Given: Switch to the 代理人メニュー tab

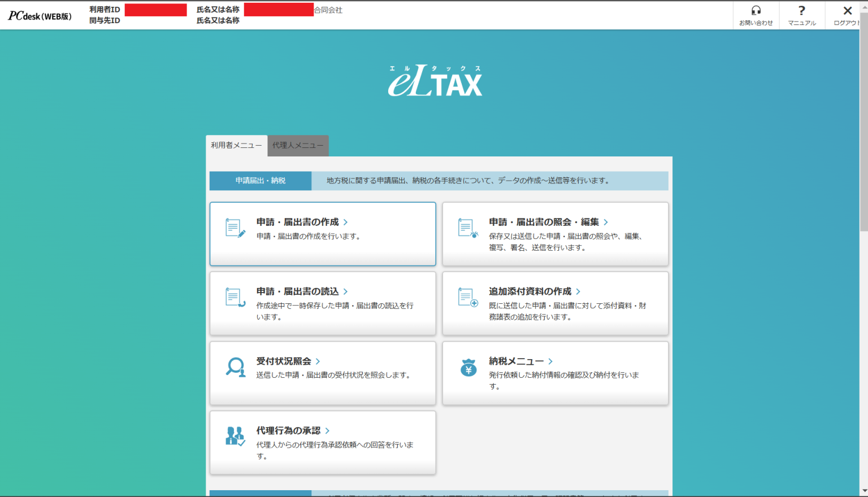Looking at the screenshot, I should 298,146.
